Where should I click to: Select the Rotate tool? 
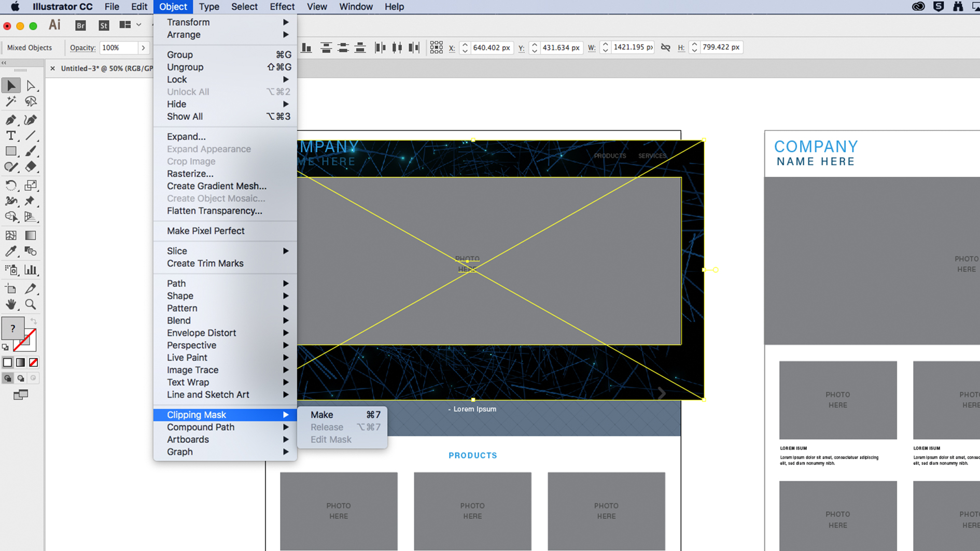11,185
